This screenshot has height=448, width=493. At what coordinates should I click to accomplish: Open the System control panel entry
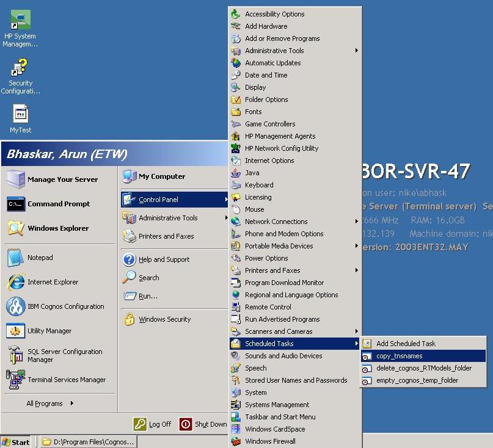click(295, 392)
